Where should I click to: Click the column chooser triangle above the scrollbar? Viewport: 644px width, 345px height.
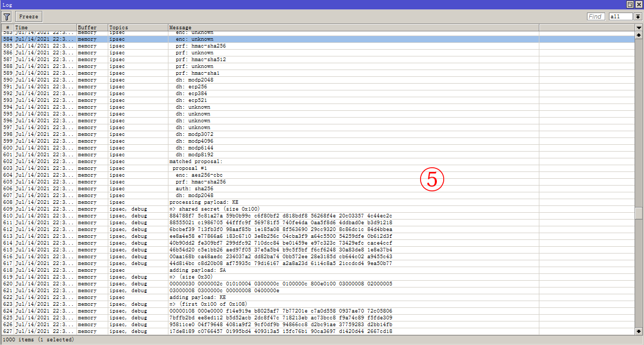click(639, 27)
